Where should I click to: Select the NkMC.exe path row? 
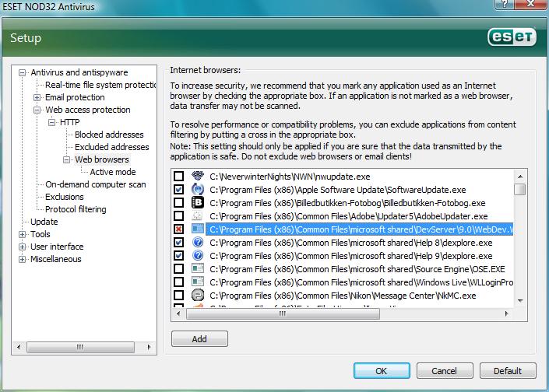coord(343,296)
